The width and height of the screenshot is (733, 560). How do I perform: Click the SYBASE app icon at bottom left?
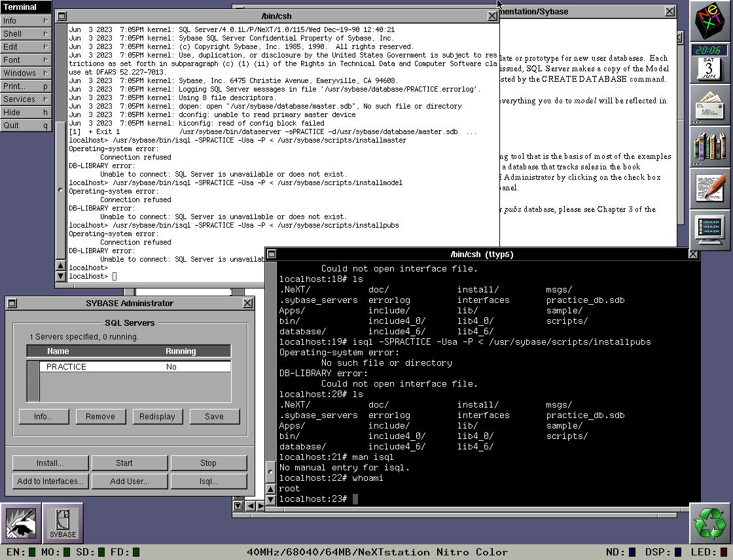[x=63, y=523]
